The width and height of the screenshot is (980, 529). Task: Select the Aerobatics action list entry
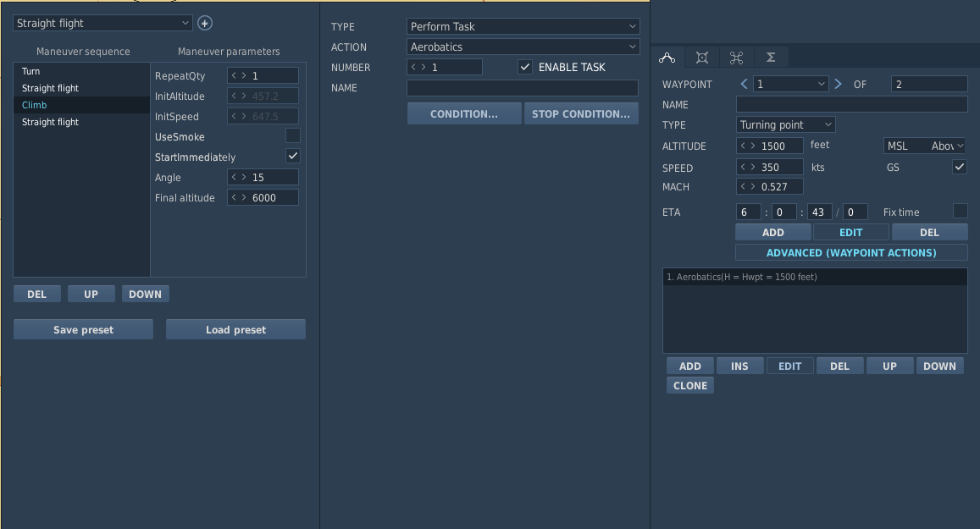pyautogui.click(x=815, y=277)
